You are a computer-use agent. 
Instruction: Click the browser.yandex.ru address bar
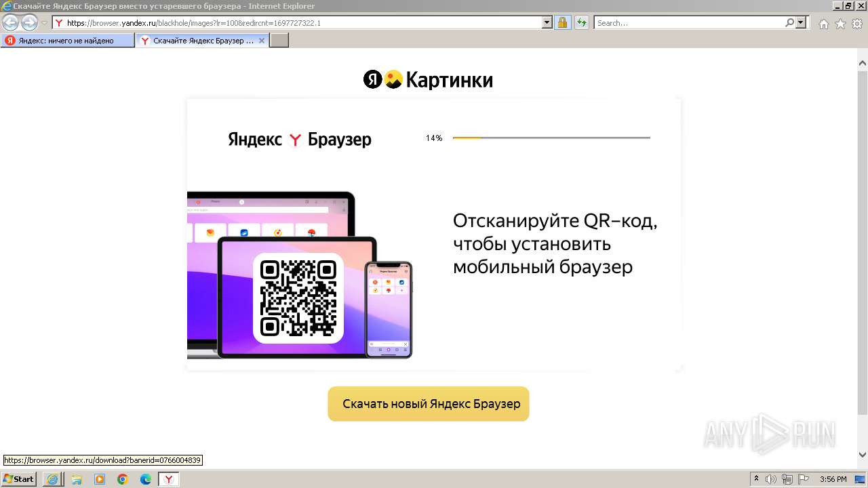297,22
